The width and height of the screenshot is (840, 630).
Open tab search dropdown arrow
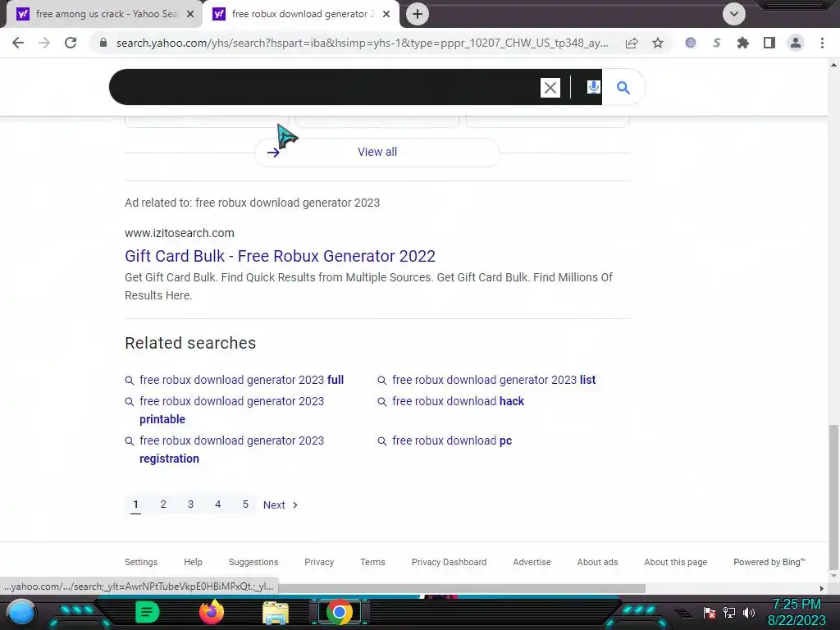734,14
